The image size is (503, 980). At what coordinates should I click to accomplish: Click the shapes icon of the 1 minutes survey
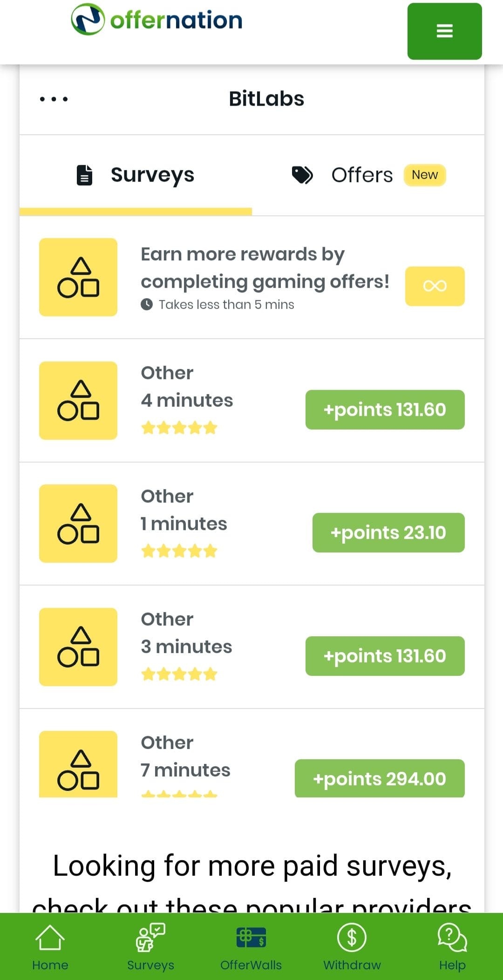[78, 524]
